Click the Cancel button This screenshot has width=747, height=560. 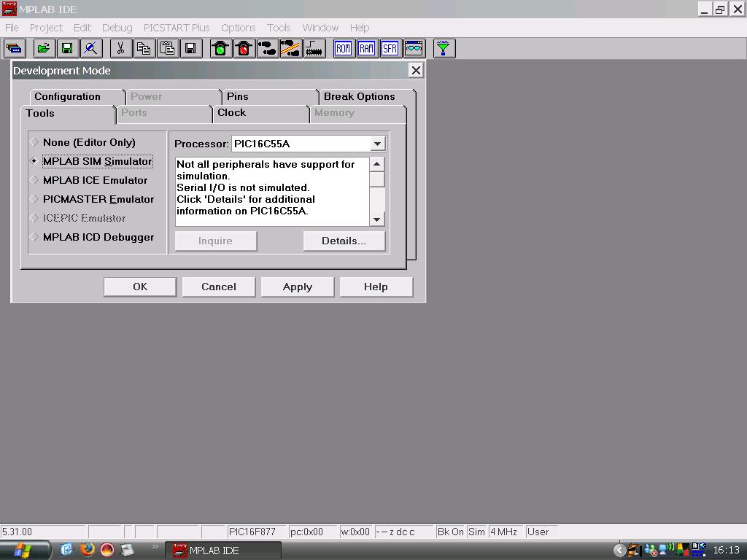tap(219, 287)
